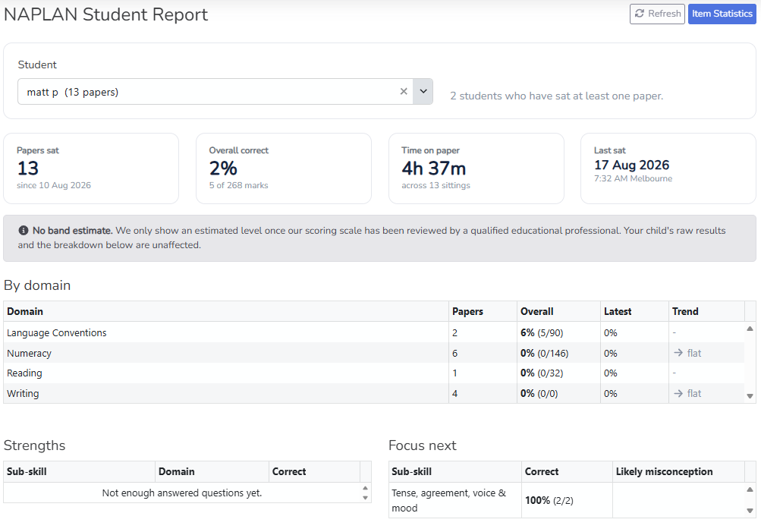Click the Papers sat card showing 13
761x532 pixels.
[x=91, y=168]
